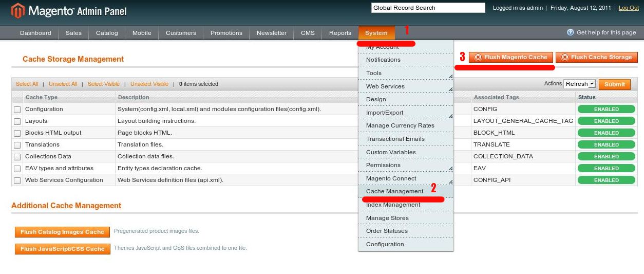Viewport: 644px width, 274px height.
Task: Click the Log Out link
Action: (629, 8)
